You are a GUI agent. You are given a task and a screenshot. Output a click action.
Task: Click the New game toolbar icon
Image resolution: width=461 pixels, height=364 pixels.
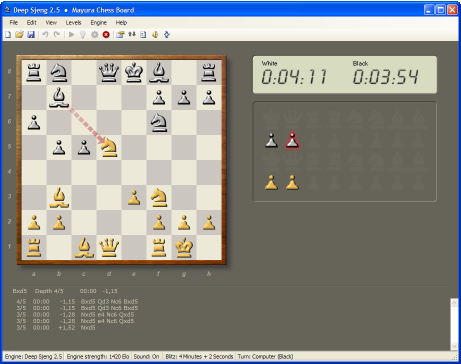pos(8,35)
